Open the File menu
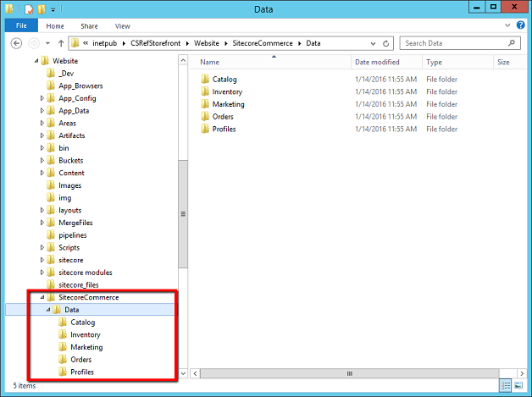532x397 pixels. [21, 25]
